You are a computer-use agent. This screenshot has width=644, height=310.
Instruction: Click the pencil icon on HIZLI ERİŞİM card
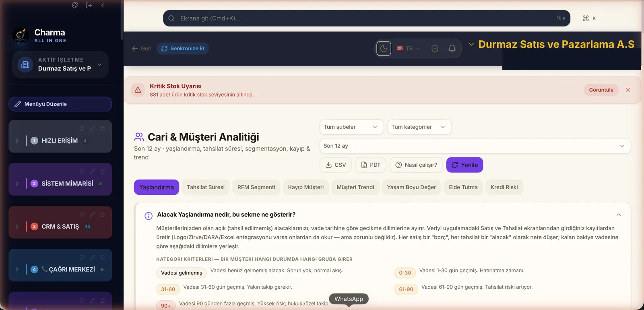pos(92,128)
